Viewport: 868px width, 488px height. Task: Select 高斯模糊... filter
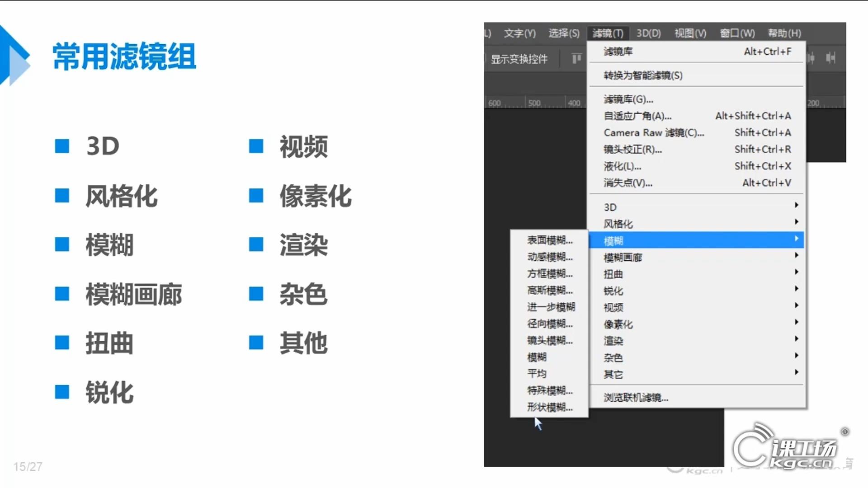coord(549,290)
